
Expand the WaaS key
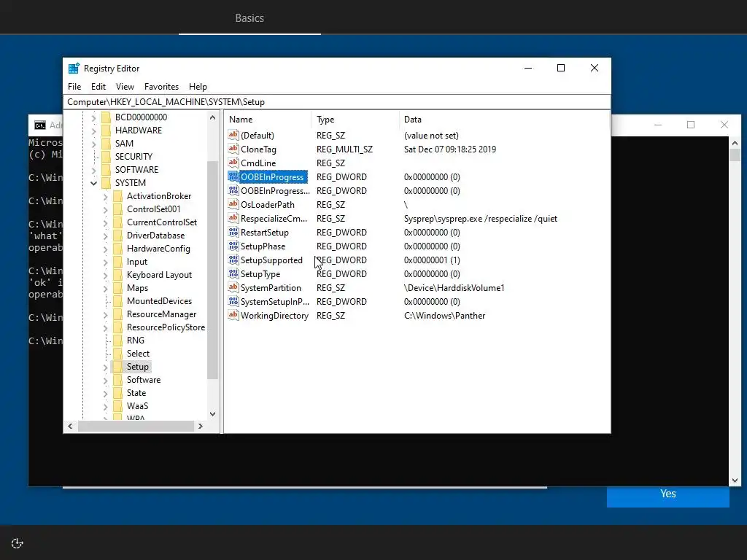pyautogui.click(x=105, y=406)
